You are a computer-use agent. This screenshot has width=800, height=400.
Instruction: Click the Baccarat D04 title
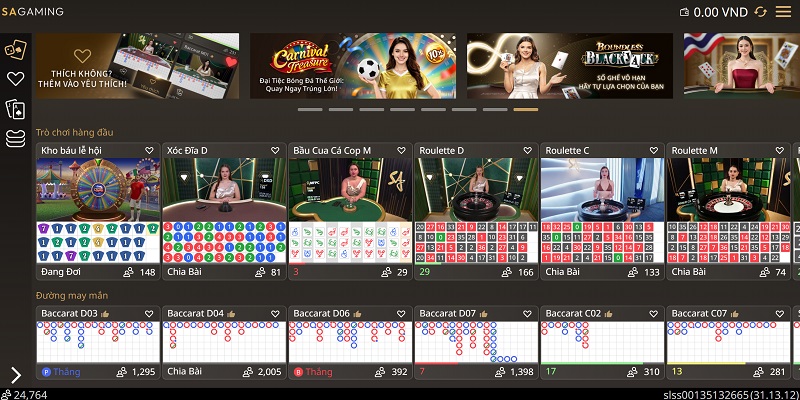(x=195, y=313)
